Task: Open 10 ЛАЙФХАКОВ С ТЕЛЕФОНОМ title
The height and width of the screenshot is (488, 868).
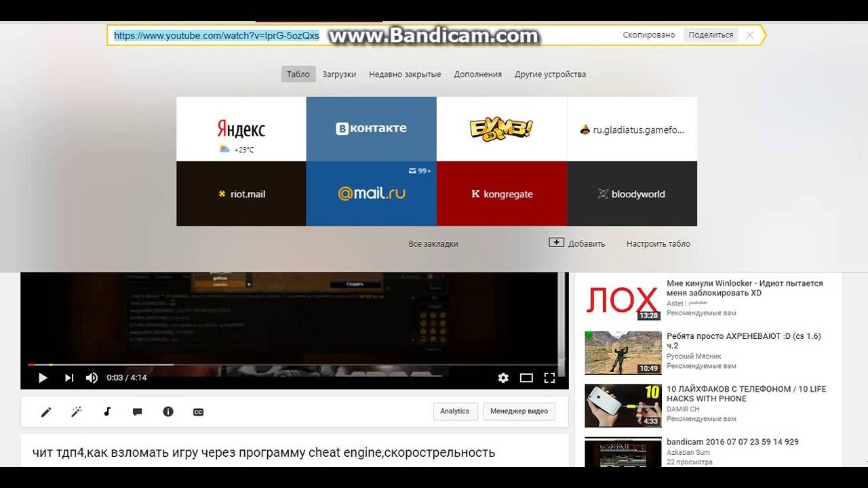Action: point(747,394)
